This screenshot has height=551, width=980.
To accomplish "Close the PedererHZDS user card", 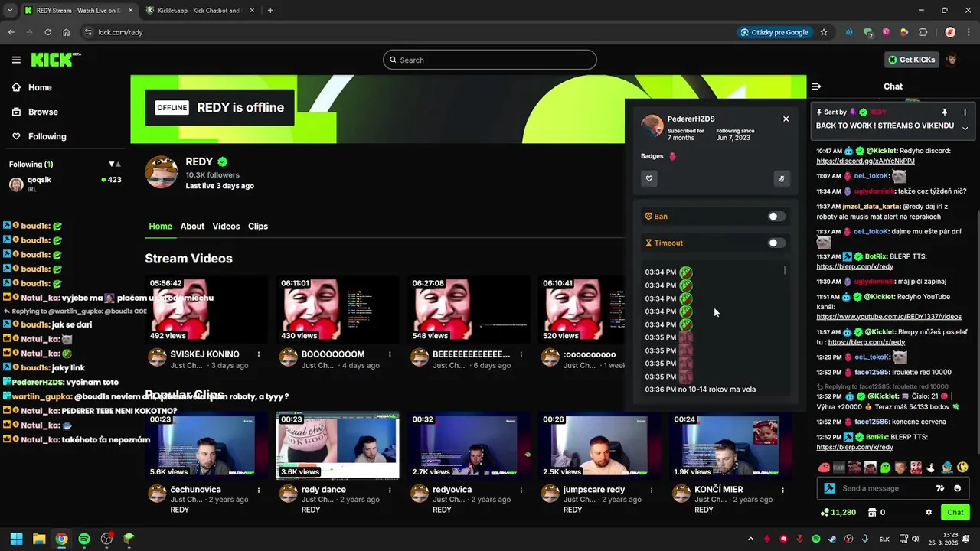I will click(786, 119).
